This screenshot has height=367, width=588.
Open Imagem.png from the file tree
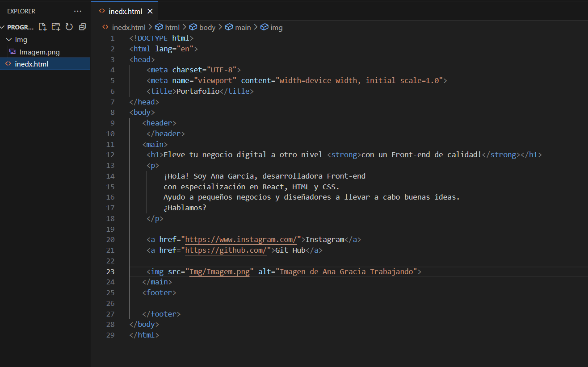click(x=39, y=52)
